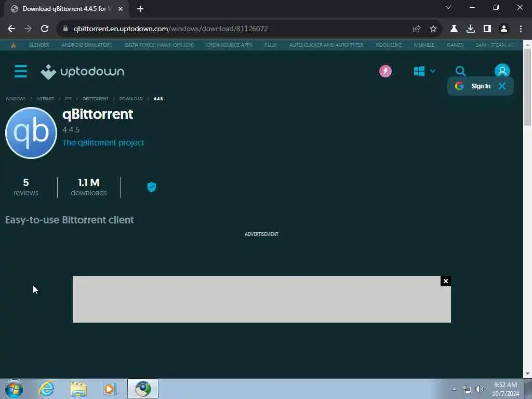This screenshot has width=532, height=399.
Task: Click the qBittorrent app icon
Action: (x=31, y=133)
